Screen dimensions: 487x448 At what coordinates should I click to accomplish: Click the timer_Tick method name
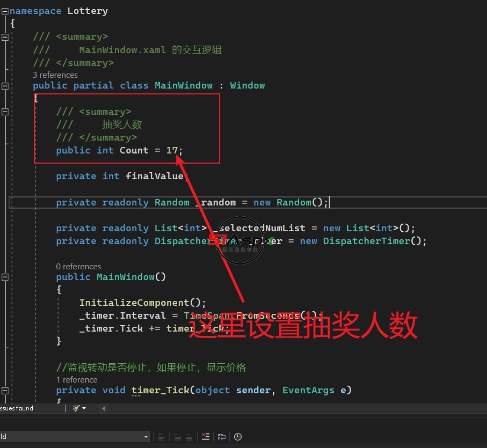pyautogui.click(x=160, y=390)
